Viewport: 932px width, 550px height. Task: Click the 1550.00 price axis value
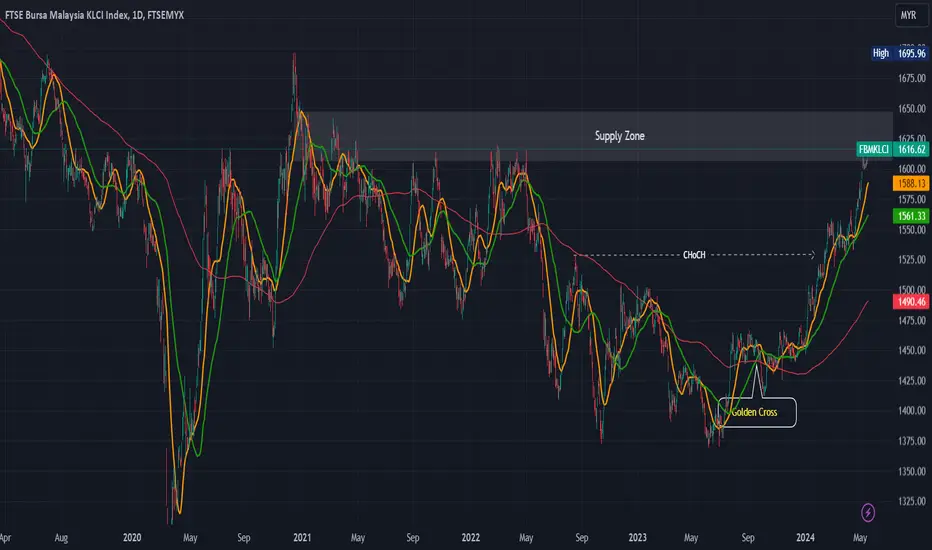[x=912, y=230]
